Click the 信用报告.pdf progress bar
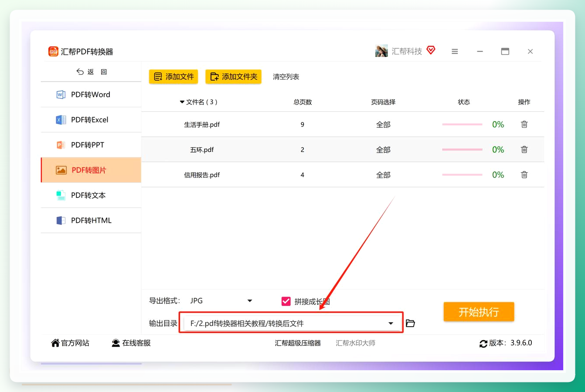This screenshot has width=585, height=392. click(x=462, y=175)
